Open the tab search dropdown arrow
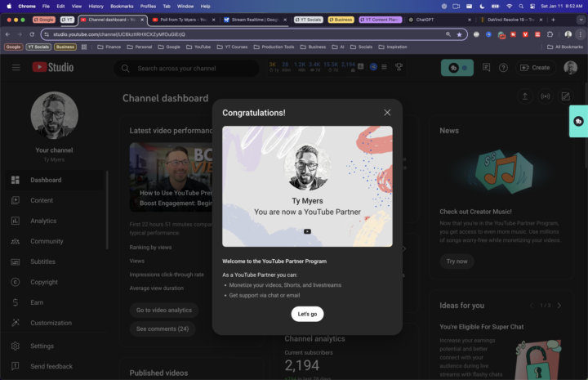 tap(581, 20)
